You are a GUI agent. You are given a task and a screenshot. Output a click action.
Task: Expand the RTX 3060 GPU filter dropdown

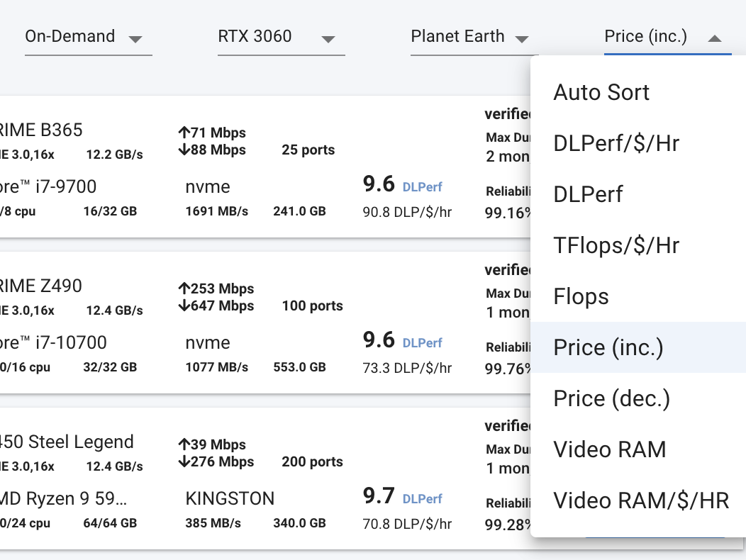click(280, 38)
